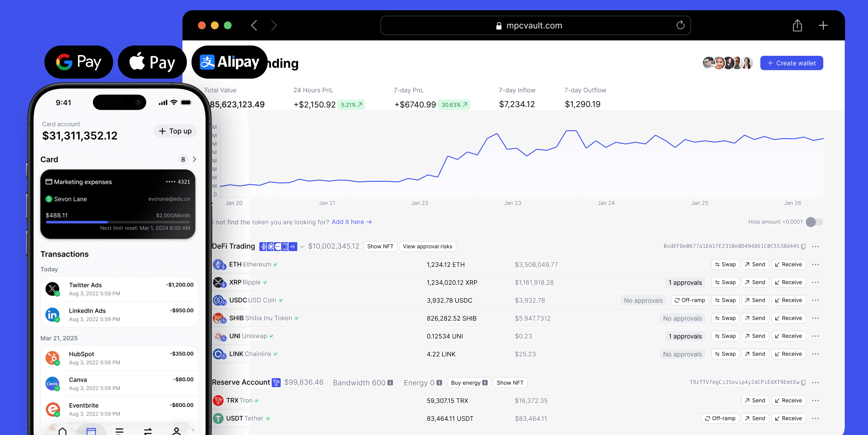Click the Create wallet button
Viewport: 868px width, 435px height.
pyautogui.click(x=791, y=63)
